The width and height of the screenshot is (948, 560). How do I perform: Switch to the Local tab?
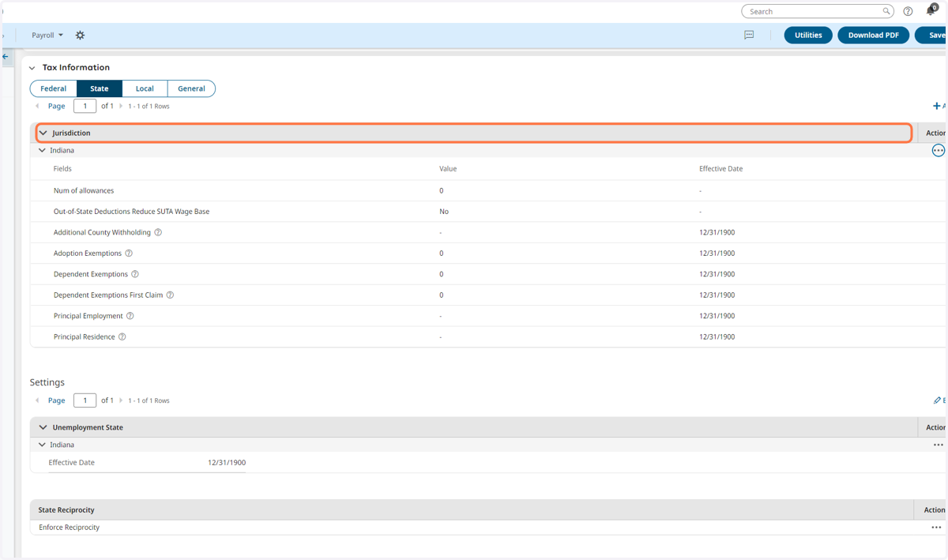145,88
